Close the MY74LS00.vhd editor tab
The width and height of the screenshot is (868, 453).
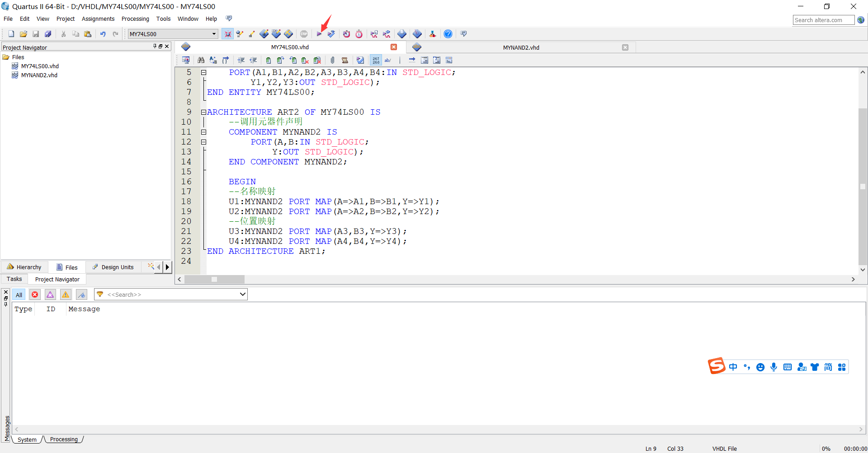click(394, 47)
